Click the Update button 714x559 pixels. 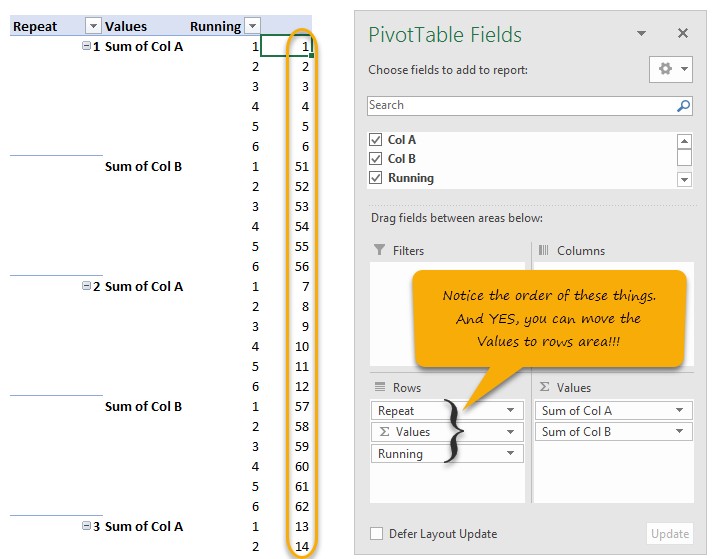pyautogui.click(x=670, y=534)
